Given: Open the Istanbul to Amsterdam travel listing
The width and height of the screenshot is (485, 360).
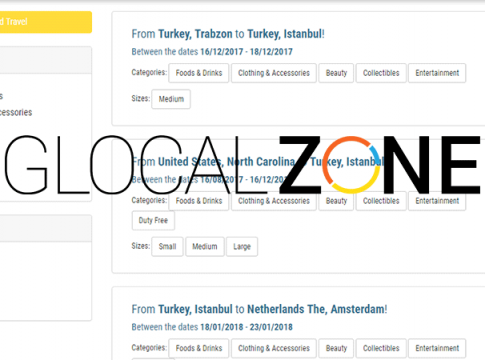Looking at the screenshot, I should [x=259, y=309].
